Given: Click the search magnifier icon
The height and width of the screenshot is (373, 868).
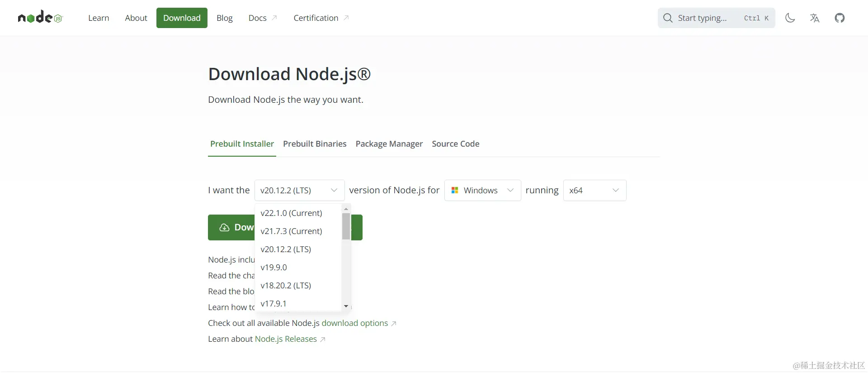Looking at the screenshot, I should [x=668, y=18].
